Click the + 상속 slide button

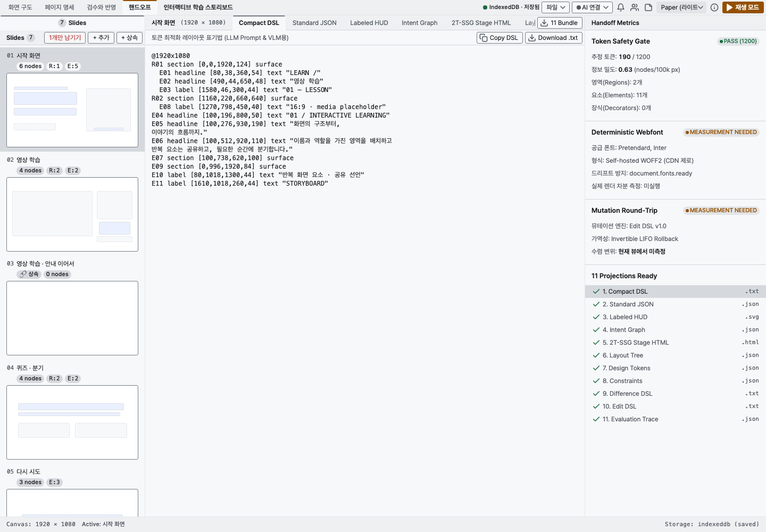tap(129, 38)
